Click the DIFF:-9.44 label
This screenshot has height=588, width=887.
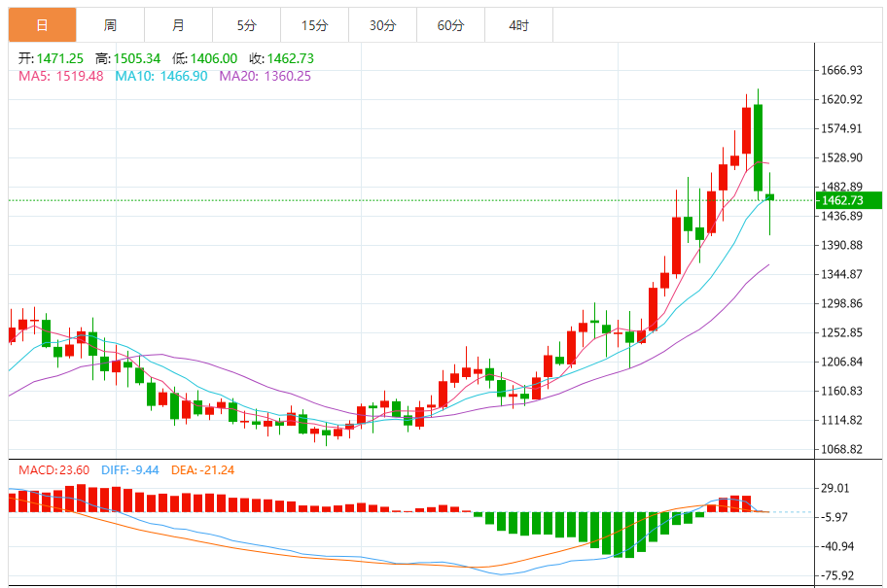130,469
